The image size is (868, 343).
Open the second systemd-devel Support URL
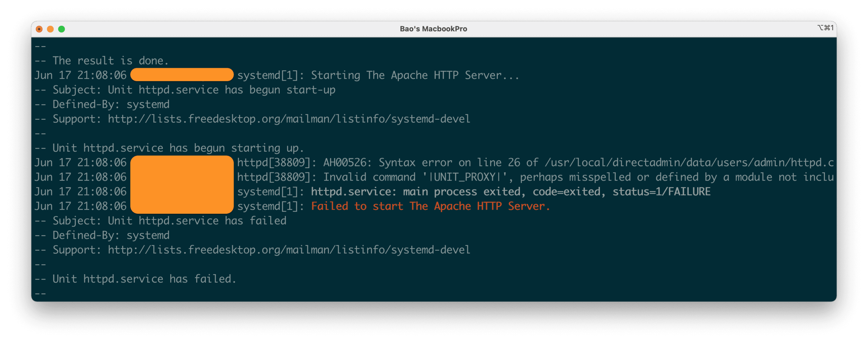coord(288,250)
